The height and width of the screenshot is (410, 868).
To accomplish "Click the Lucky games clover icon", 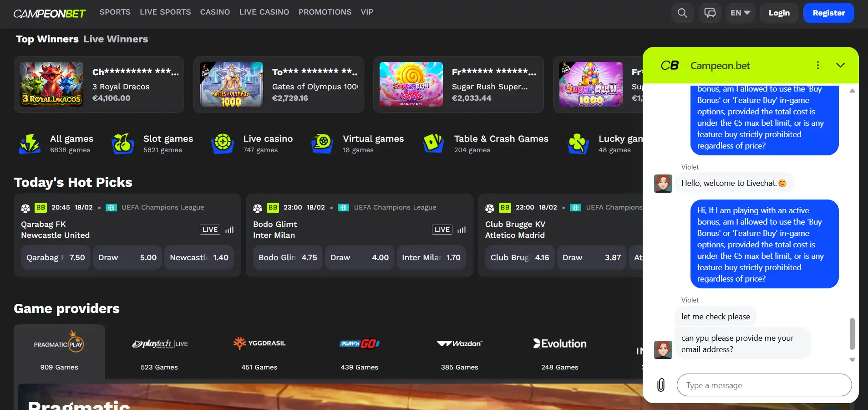I will (x=578, y=143).
